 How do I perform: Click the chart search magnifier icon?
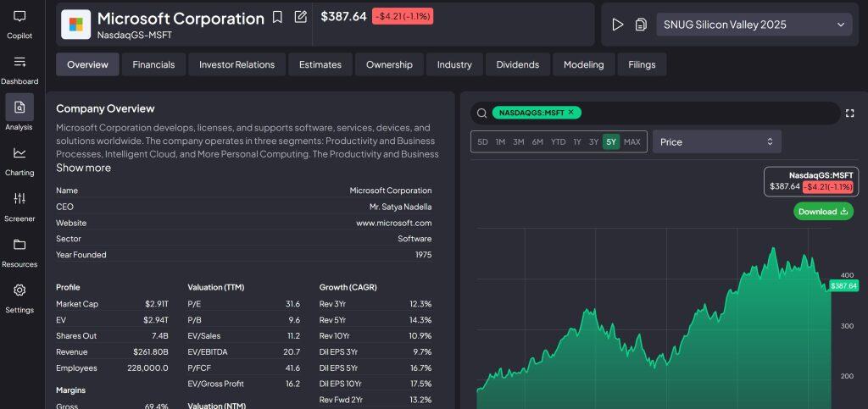(482, 113)
